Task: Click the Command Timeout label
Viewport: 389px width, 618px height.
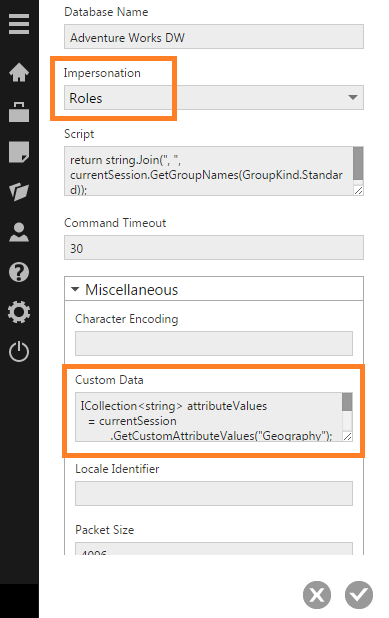Action: 115,223
